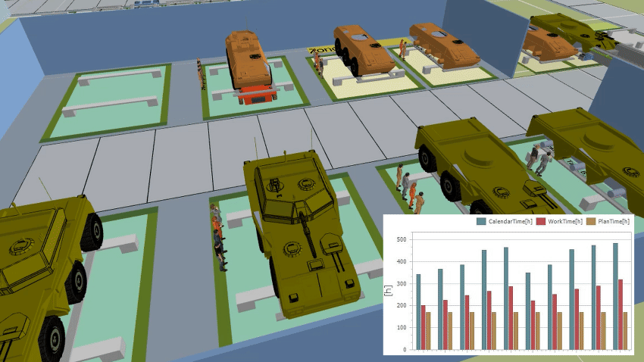This screenshot has width=644, height=362.
Task: Select the four-worker group near right station
Action: coord(410,189)
